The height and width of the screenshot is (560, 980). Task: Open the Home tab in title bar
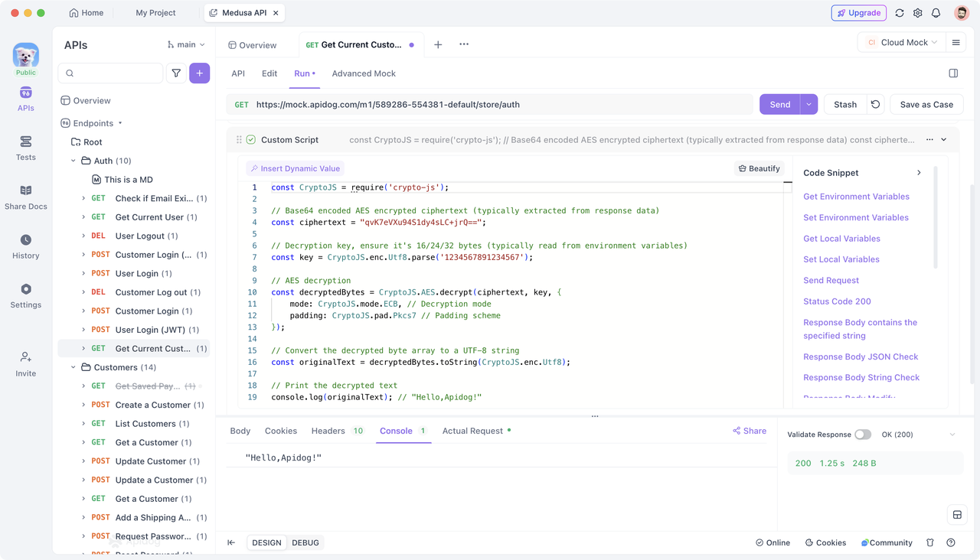(x=87, y=13)
